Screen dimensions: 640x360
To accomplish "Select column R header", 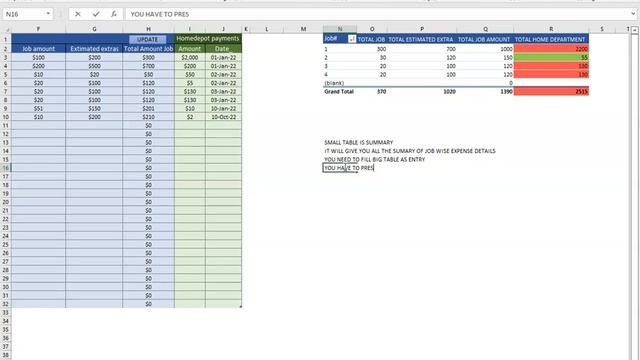I will [x=551, y=29].
